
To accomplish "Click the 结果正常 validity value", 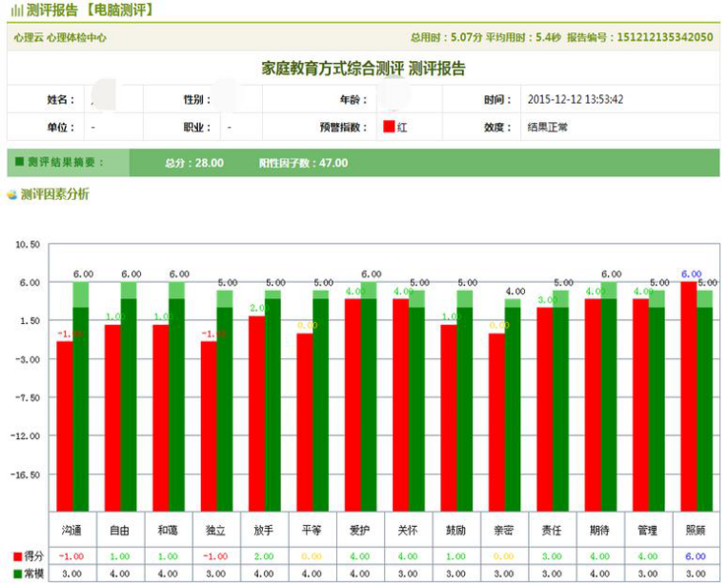I will click(547, 127).
